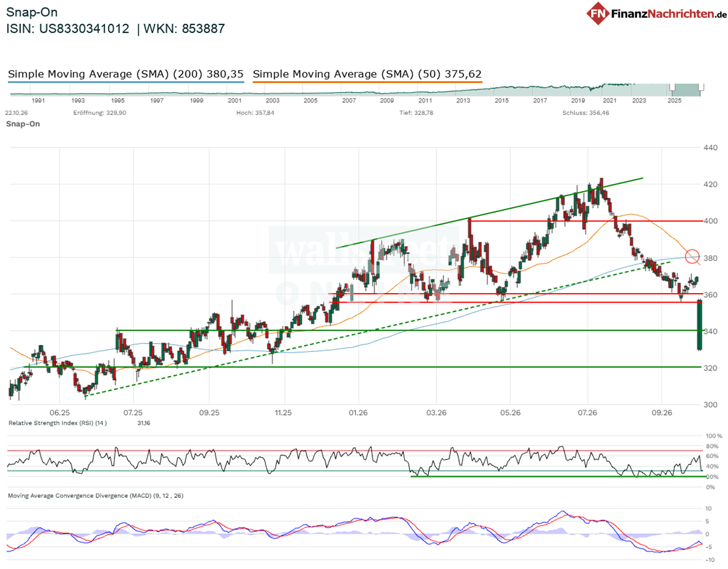Click the '400' price axis label
The height and width of the screenshot is (569, 728).
[x=710, y=221]
